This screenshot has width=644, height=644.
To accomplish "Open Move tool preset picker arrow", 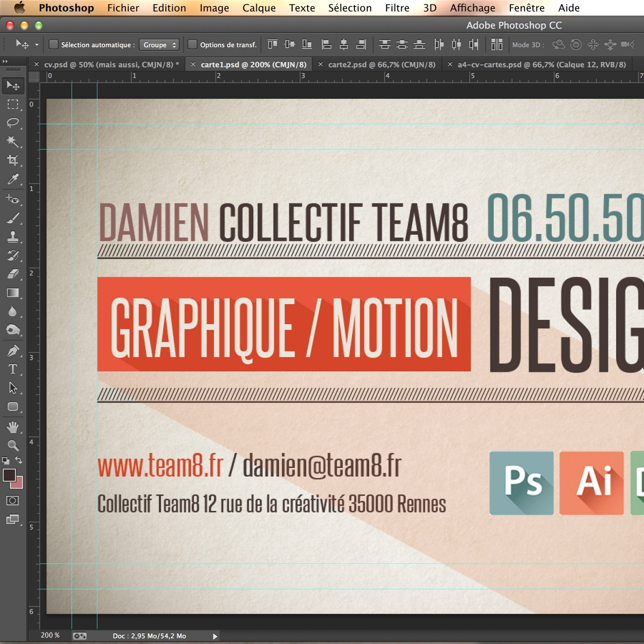I will click(37, 45).
